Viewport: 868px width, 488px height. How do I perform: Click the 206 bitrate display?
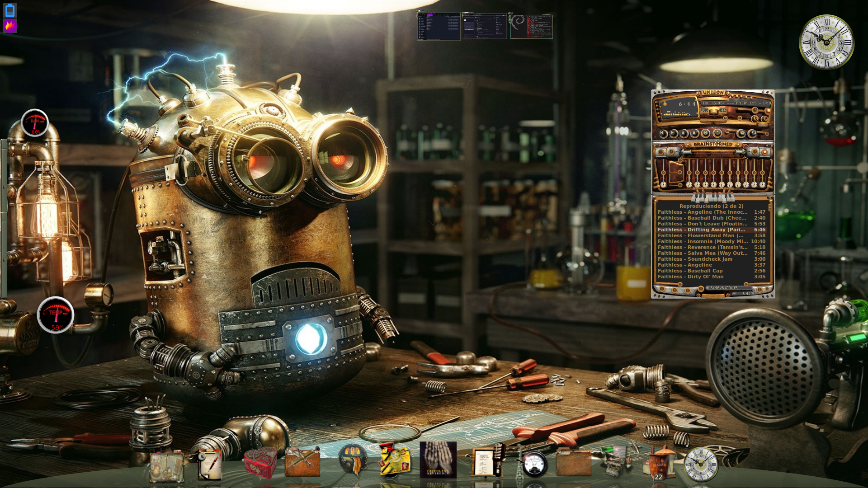point(704,110)
